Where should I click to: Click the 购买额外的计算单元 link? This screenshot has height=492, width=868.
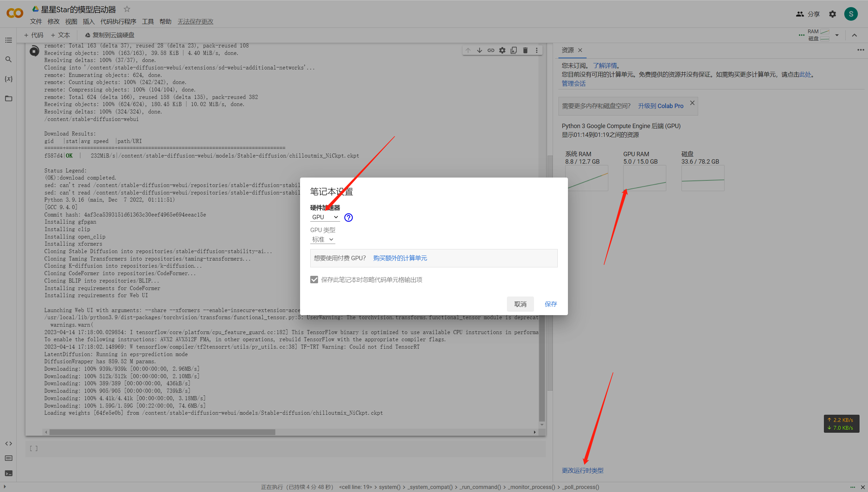[400, 258]
